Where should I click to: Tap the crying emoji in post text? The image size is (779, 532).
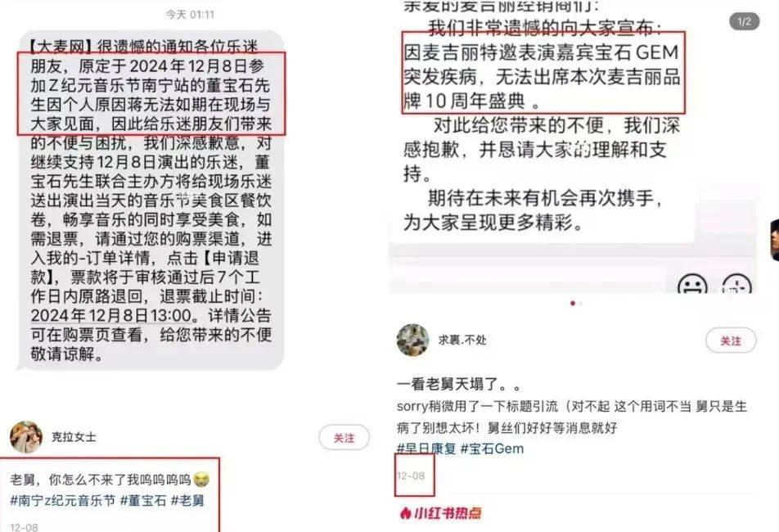point(200,480)
